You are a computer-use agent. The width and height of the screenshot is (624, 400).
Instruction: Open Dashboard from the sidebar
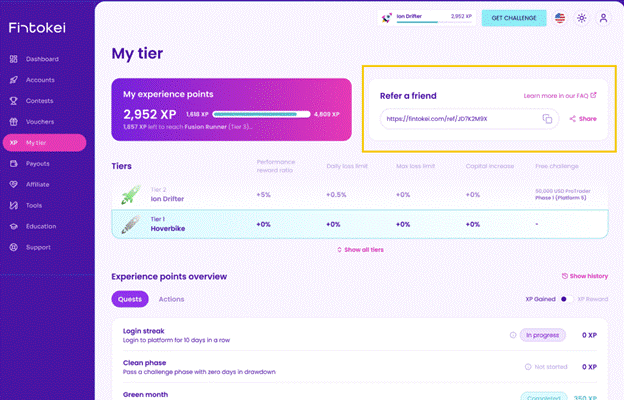tap(42, 59)
